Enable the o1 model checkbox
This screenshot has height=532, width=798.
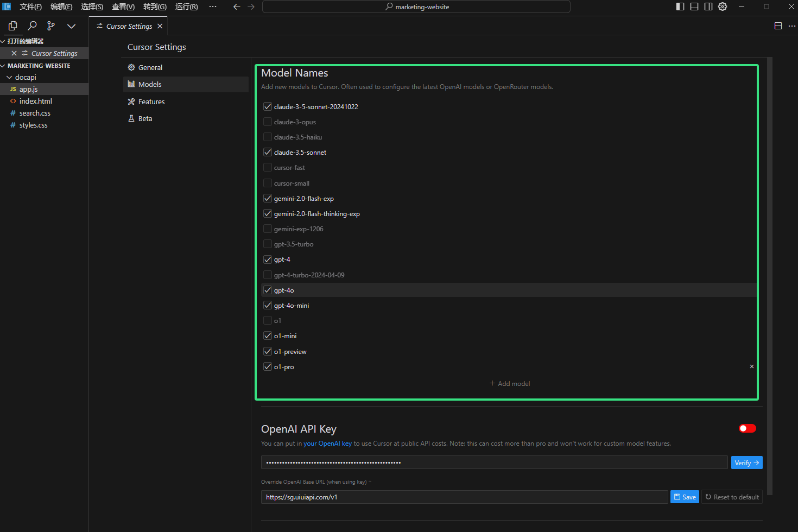point(268,320)
